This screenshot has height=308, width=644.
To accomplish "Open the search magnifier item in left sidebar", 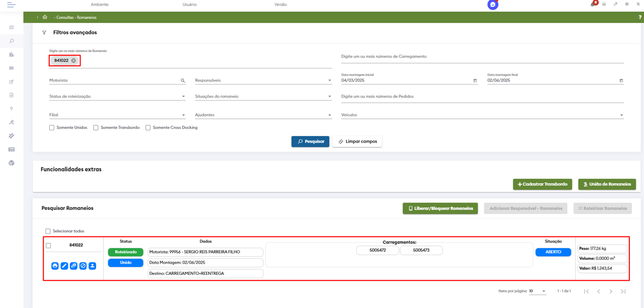I will coord(12,41).
